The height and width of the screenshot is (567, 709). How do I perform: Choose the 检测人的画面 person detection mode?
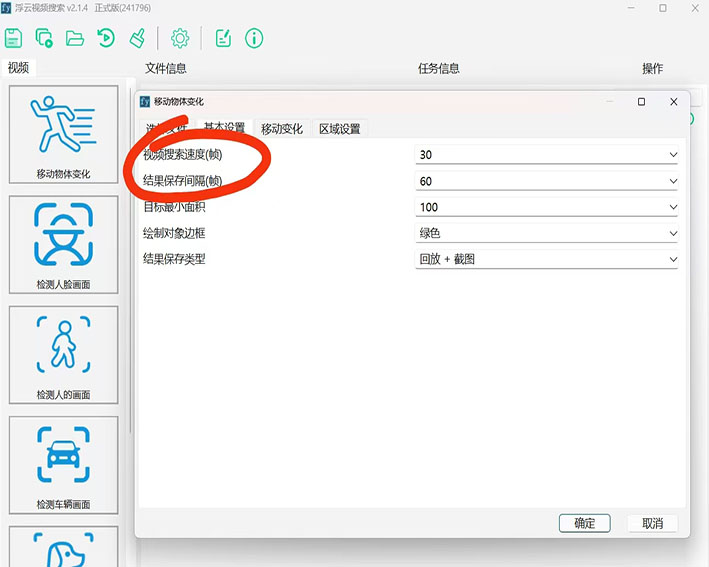pos(63,355)
